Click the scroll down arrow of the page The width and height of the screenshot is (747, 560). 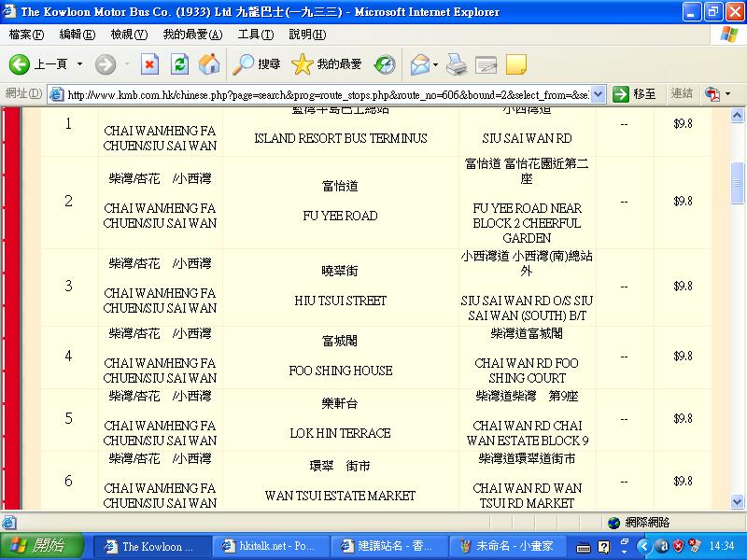click(x=737, y=501)
